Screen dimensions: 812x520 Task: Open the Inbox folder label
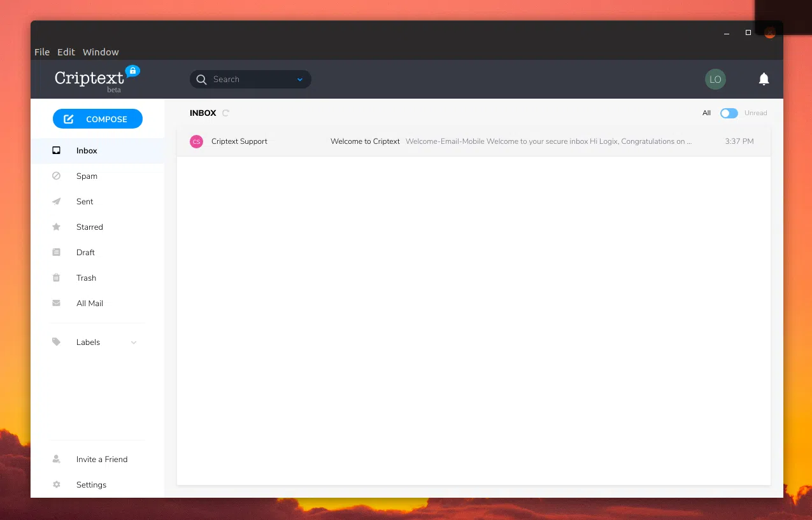87,151
